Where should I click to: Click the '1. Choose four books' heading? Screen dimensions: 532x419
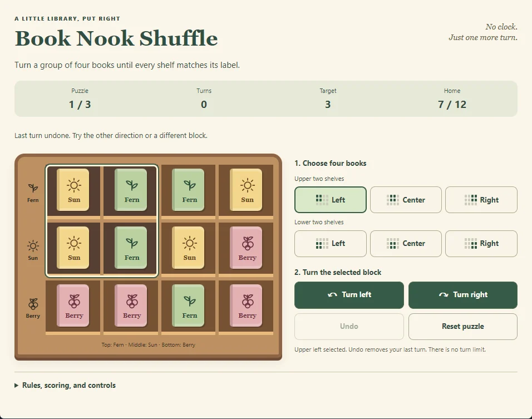click(331, 163)
